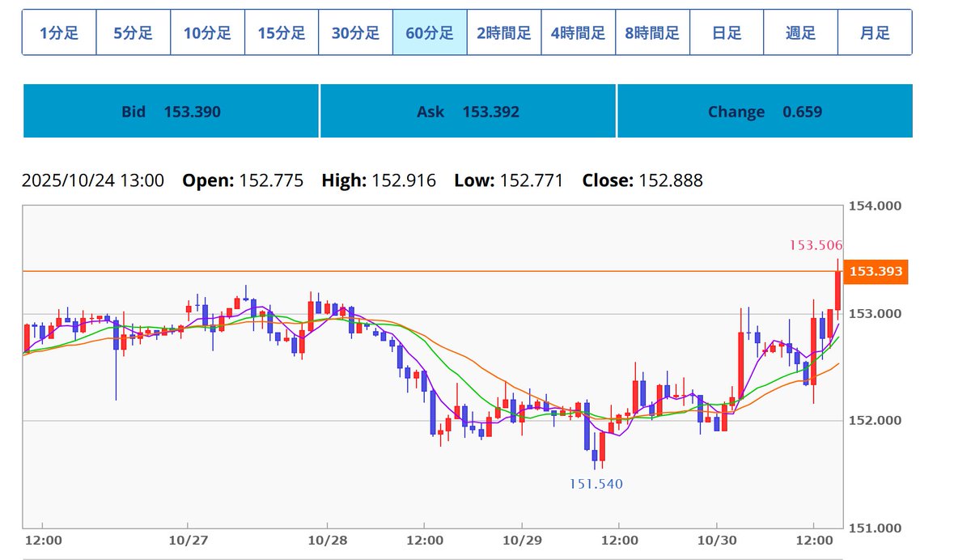The width and height of the screenshot is (971, 560).
Task: Select the 8時間足 interval
Action: 652,32
